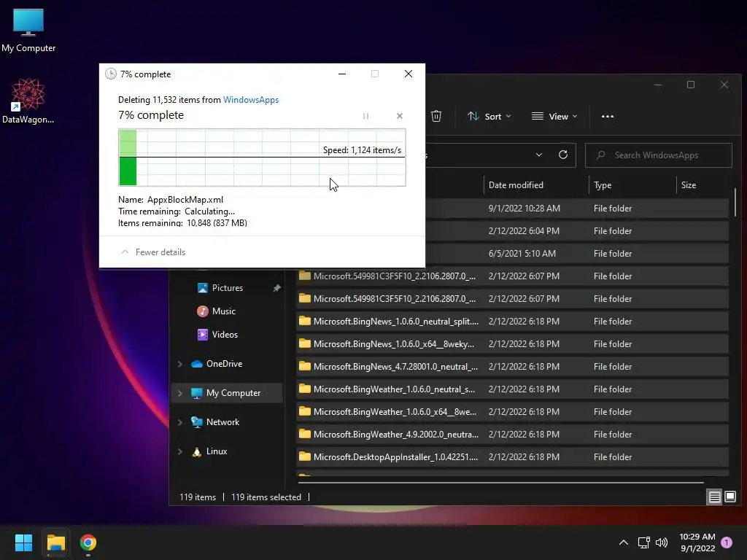
Task: Follow the WindowsApps link in dialog
Action: pos(251,100)
